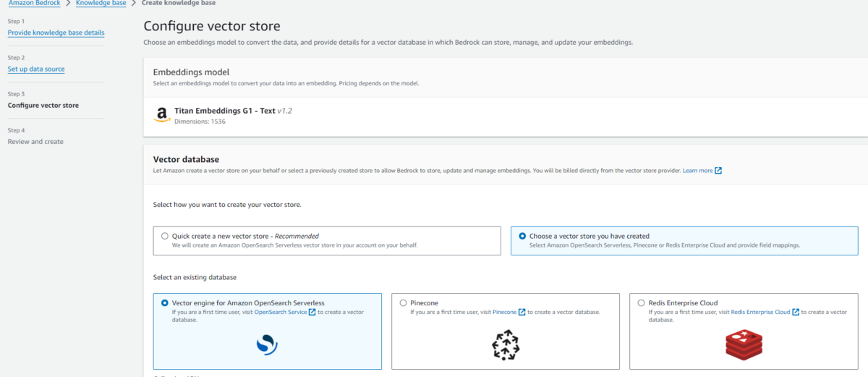Click Configure vector store step label
Image resolution: width=868 pixels, height=377 pixels.
point(43,105)
